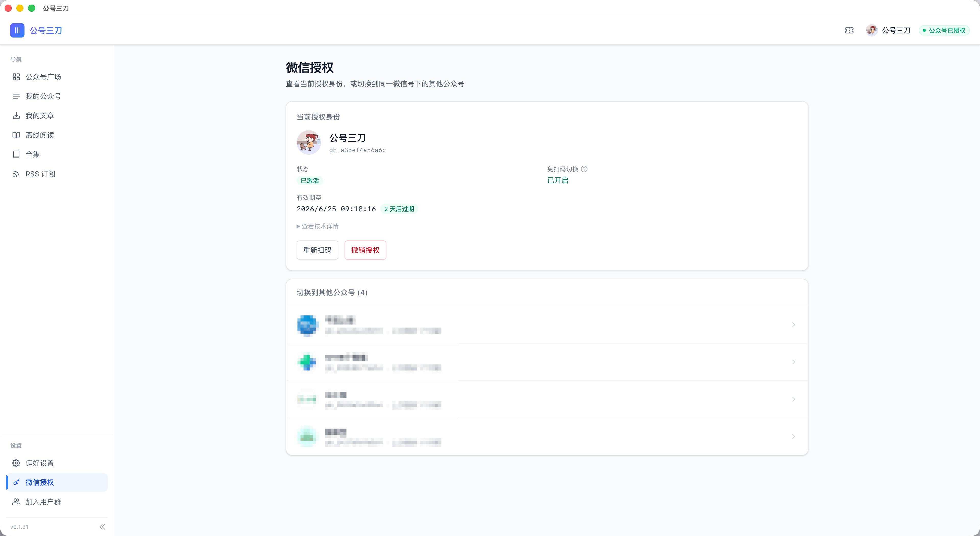980x536 pixels.
Task: Switch to the first account with blue avatar
Action: pos(547,325)
